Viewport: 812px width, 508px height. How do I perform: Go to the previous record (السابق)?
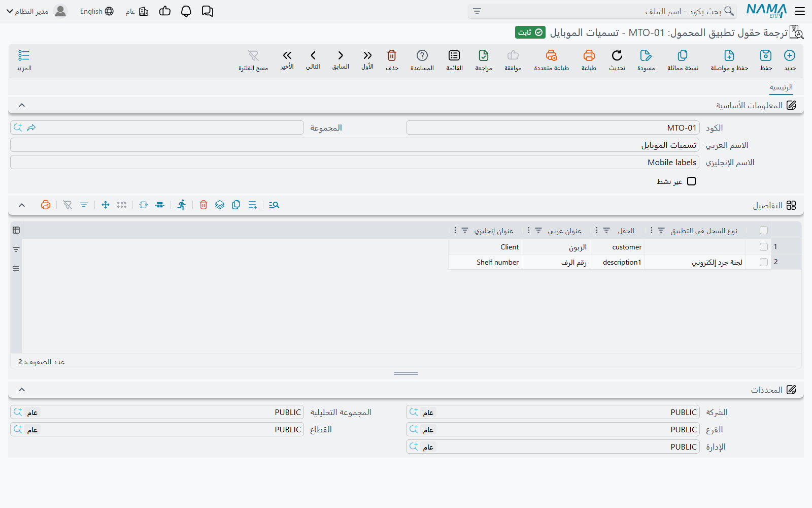click(x=341, y=60)
